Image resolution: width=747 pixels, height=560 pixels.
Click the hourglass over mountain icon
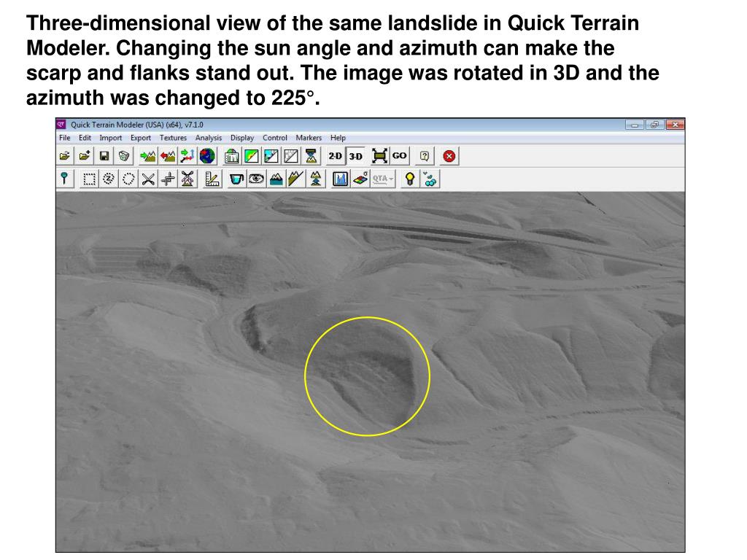pos(311,156)
